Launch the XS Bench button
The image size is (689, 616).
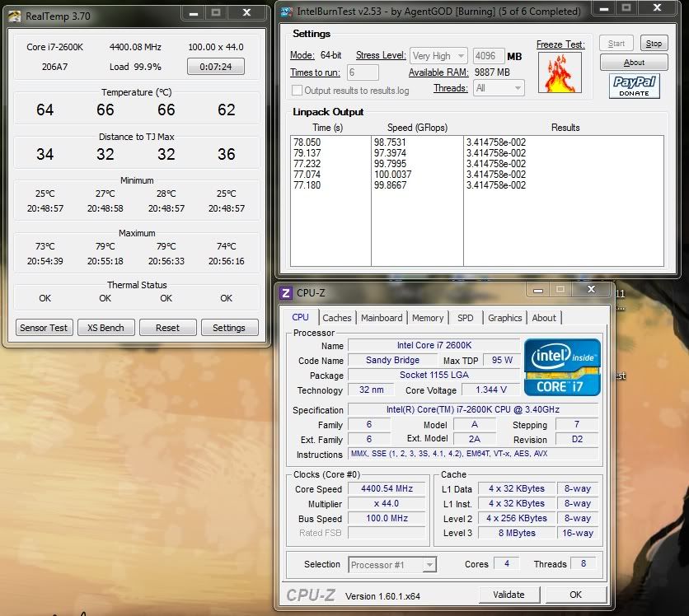tap(105, 328)
